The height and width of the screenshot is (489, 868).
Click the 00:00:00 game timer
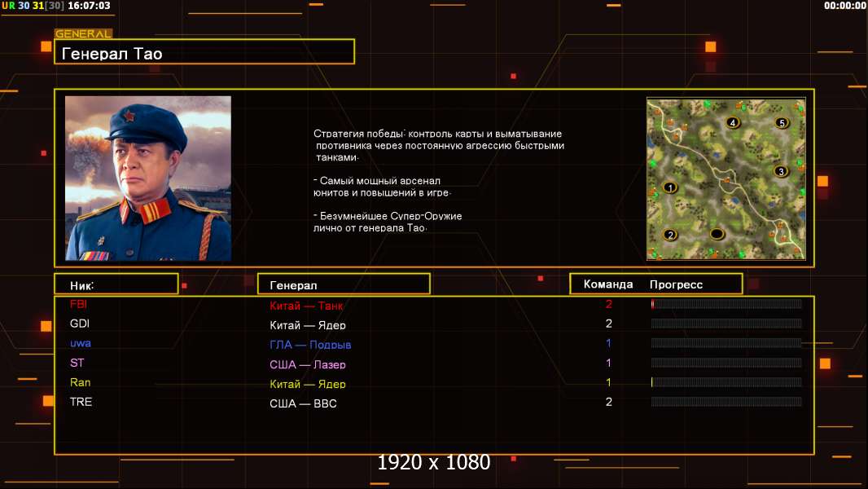pyautogui.click(x=844, y=6)
